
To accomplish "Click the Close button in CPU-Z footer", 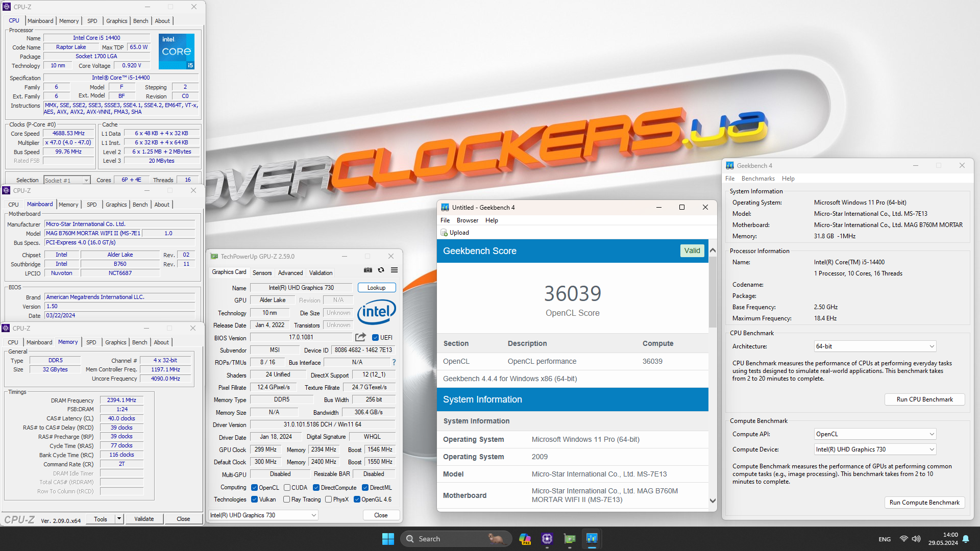I will 183,519.
